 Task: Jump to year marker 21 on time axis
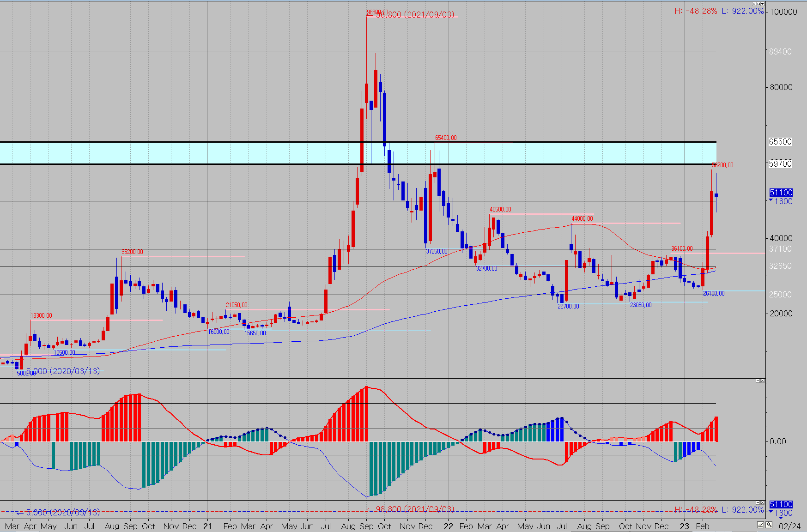click(x=207, y=526)
